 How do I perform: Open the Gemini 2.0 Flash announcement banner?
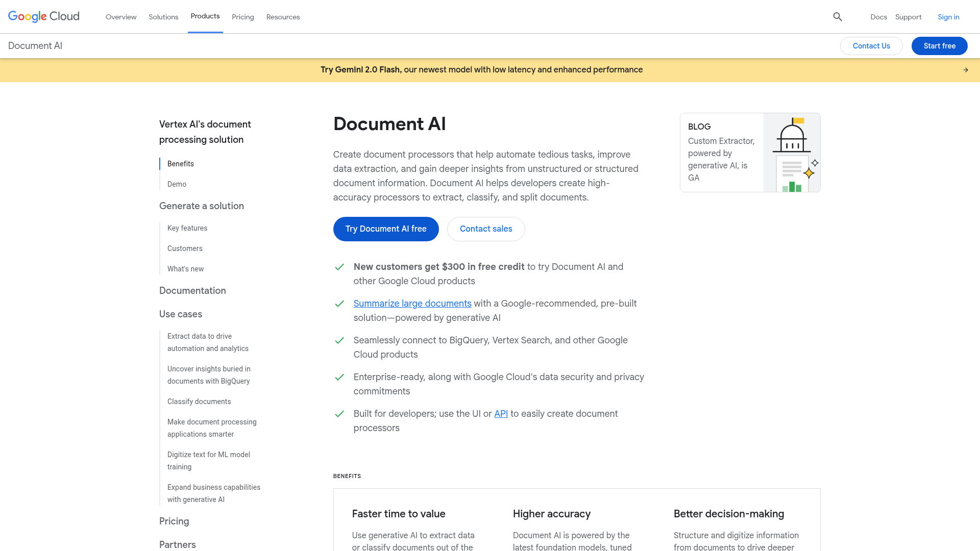point(481,70)
